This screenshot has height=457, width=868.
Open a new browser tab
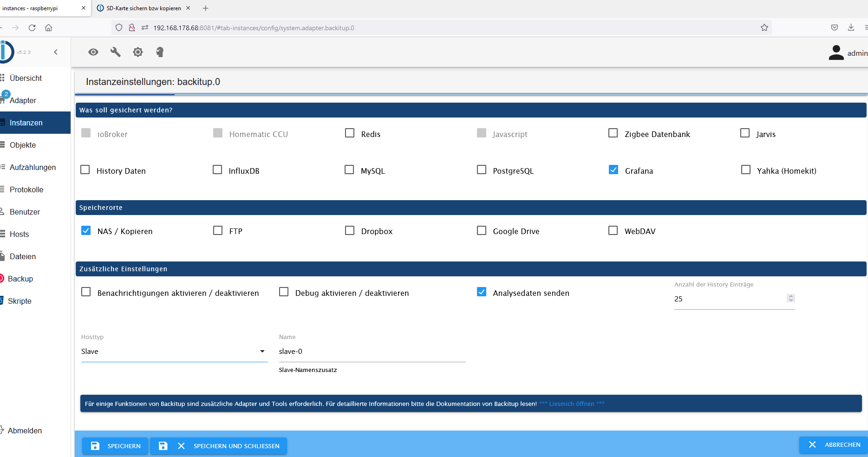tap(206, 8)
